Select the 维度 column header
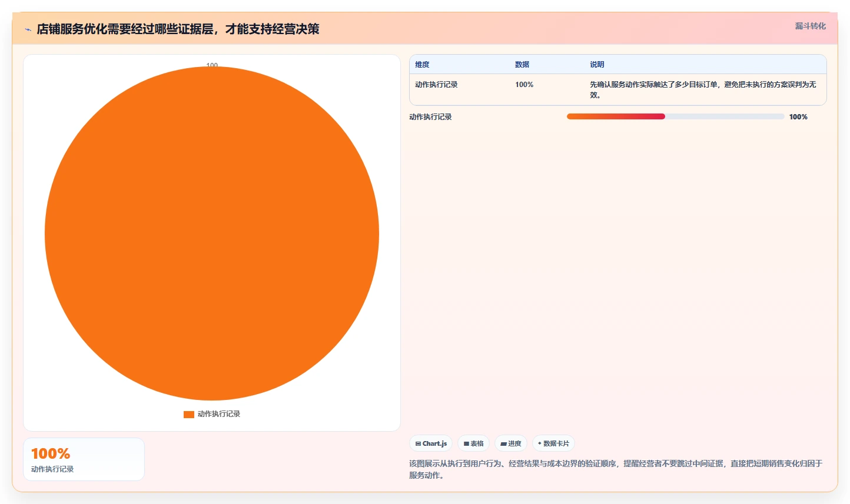Viewport: 850px width, 504px height. 422,65
